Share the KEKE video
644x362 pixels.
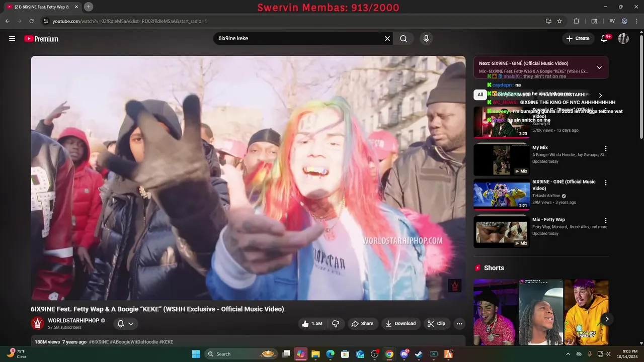[362, 324]
